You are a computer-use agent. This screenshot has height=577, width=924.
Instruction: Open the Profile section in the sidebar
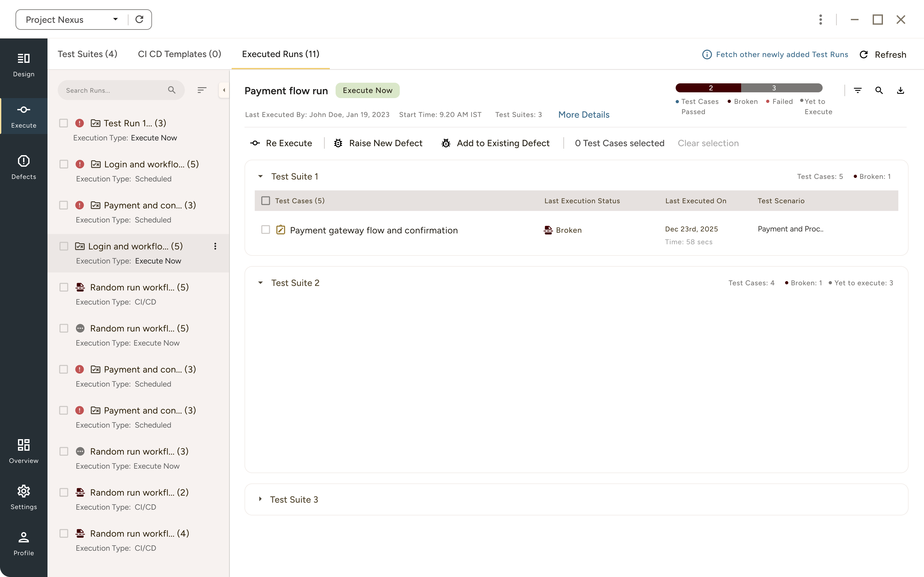24,542
